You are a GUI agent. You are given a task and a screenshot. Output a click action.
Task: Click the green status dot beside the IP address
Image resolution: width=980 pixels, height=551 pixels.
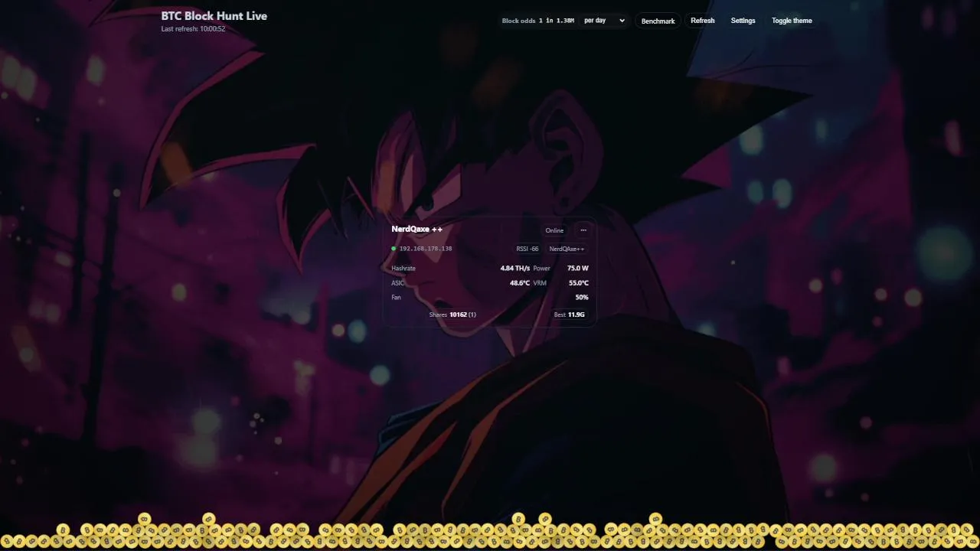[x=394, y=249]
